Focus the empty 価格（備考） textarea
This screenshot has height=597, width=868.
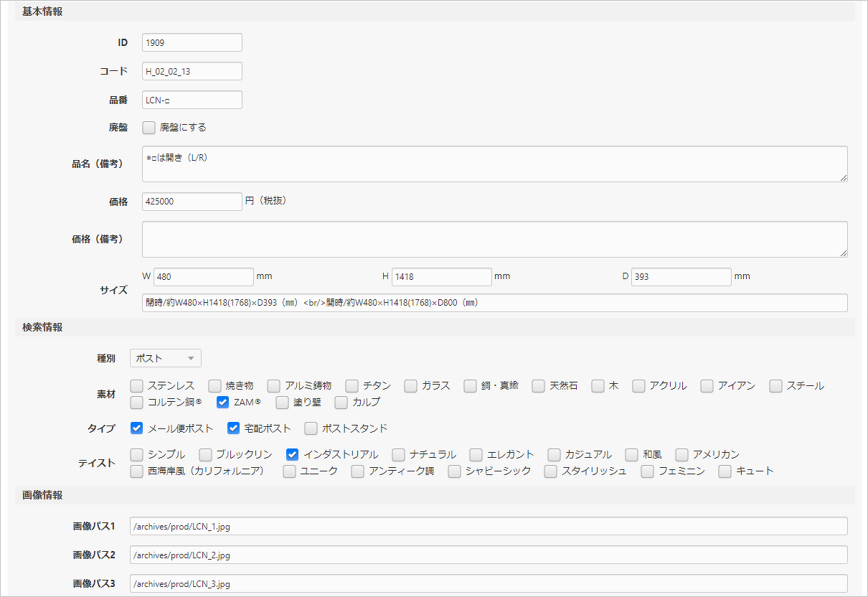click(x=494, y=239)
